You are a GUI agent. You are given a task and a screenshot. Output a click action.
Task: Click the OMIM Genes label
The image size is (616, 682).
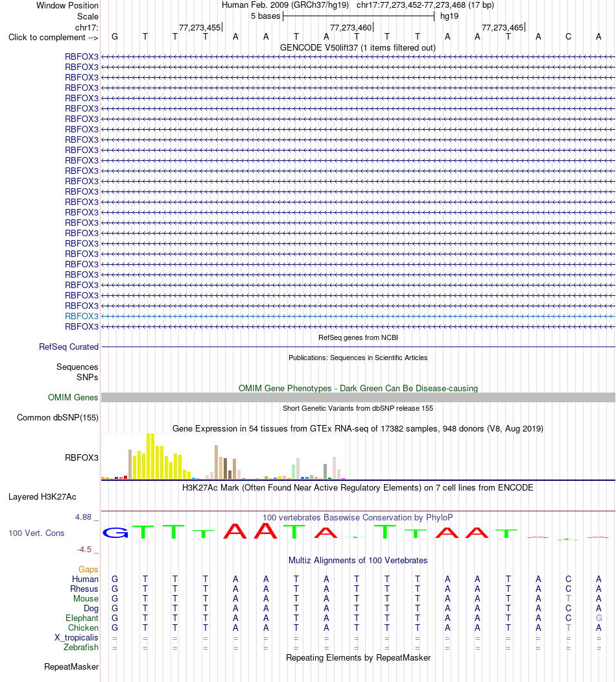[x=73, y=398]
